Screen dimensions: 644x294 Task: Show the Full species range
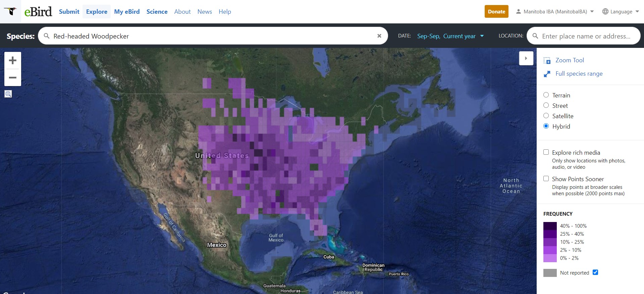click(579, 74)
